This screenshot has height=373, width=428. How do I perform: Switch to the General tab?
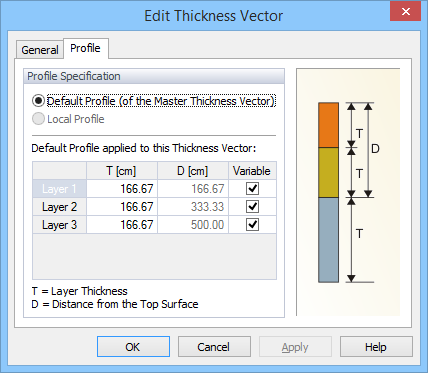click(40, 50)
